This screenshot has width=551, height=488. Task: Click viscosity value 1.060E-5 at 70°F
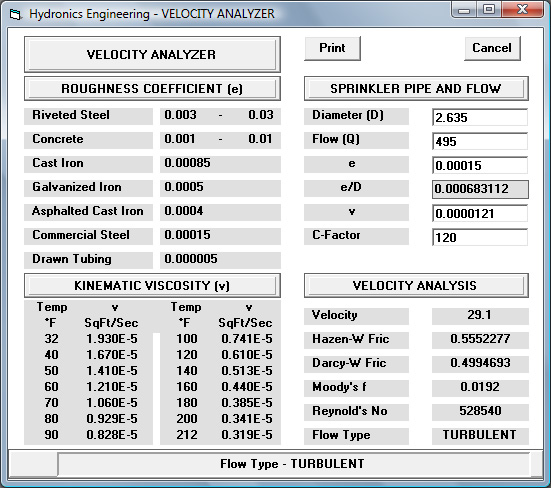pyautogui.click(x=112, y=403)
